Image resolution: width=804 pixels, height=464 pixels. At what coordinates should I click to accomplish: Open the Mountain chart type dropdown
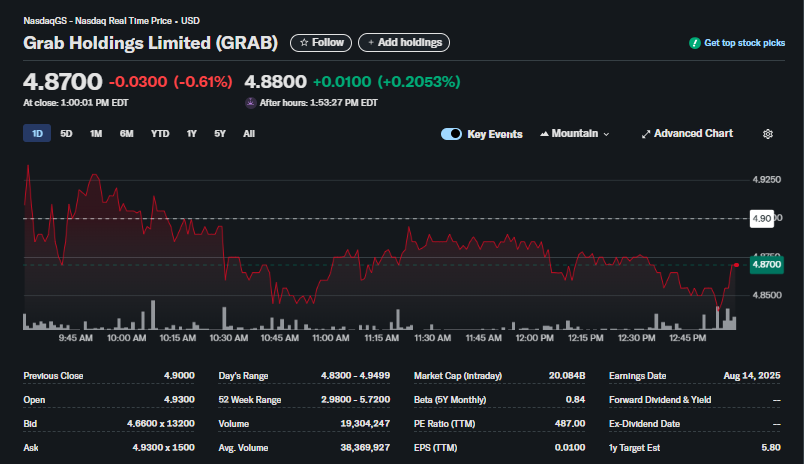pyautogui.click(x=575, y=134)
